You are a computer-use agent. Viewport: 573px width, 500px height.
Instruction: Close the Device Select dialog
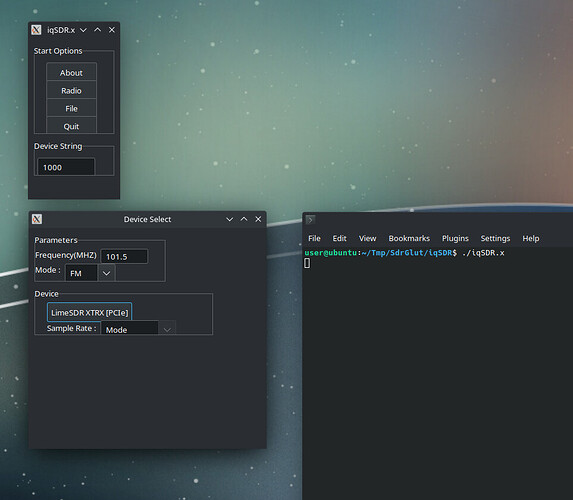click(258, 219)
